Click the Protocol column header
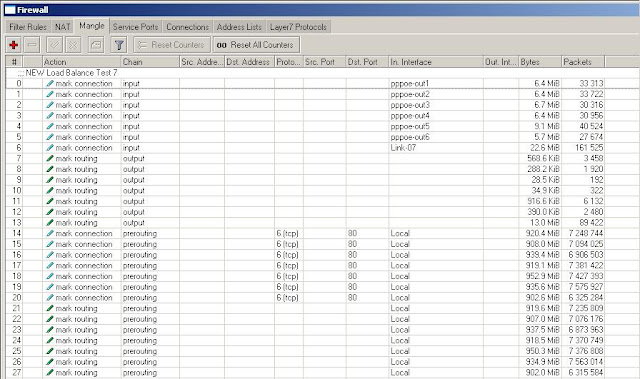The width and height of the screenshot is (640, 379). (x=289, y=62)
